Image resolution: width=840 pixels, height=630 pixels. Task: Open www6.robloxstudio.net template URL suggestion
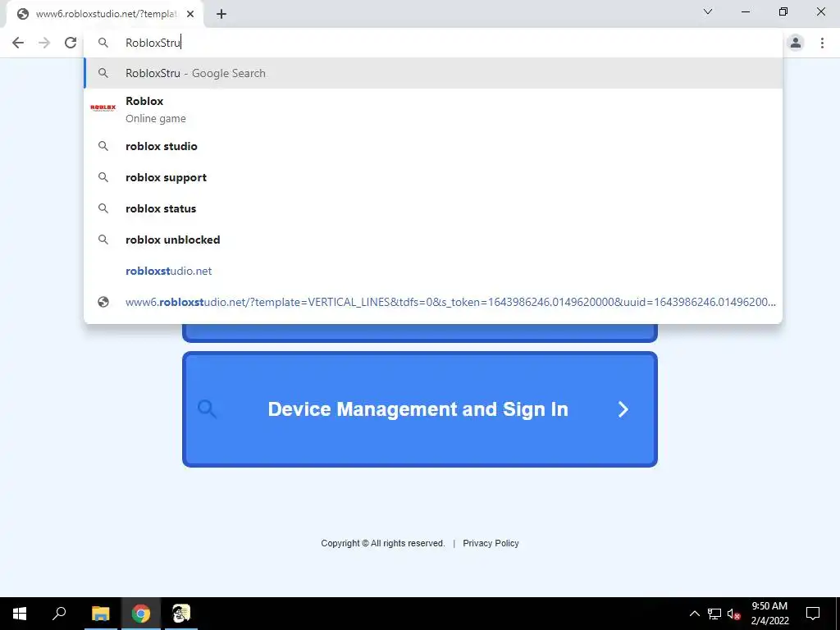433,302
